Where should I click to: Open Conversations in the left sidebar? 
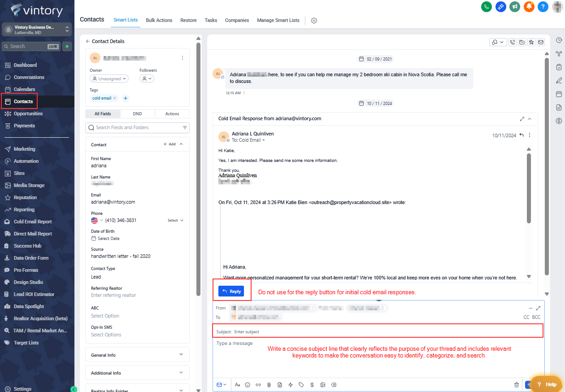click(29, 77)
